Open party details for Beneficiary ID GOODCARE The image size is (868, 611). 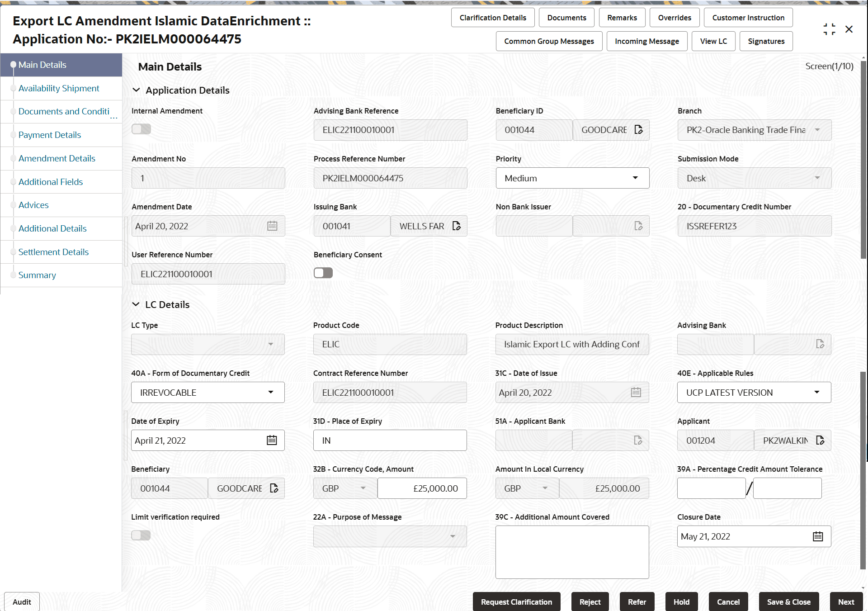639,130
